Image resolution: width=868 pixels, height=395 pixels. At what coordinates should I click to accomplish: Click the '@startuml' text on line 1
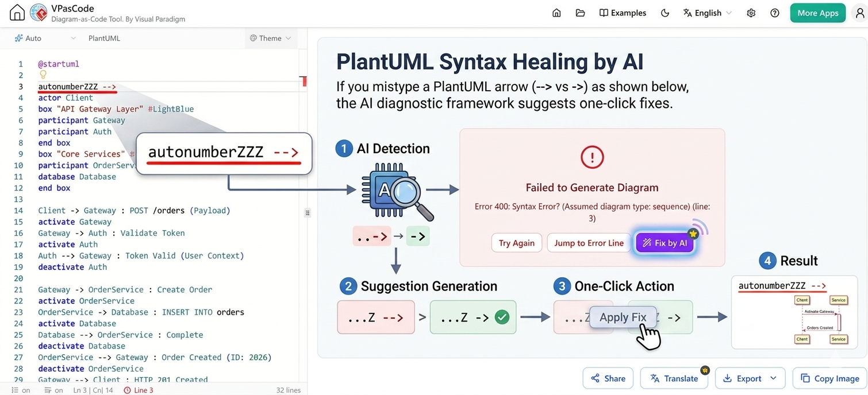[59, 64]
